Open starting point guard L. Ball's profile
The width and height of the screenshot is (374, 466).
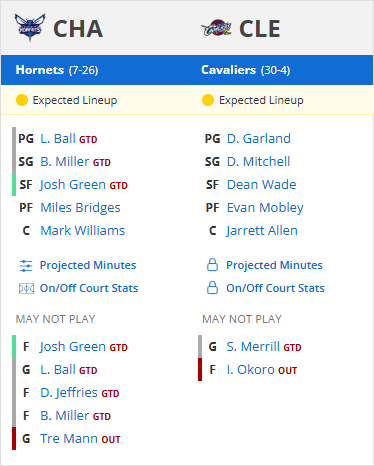(58, 139)
